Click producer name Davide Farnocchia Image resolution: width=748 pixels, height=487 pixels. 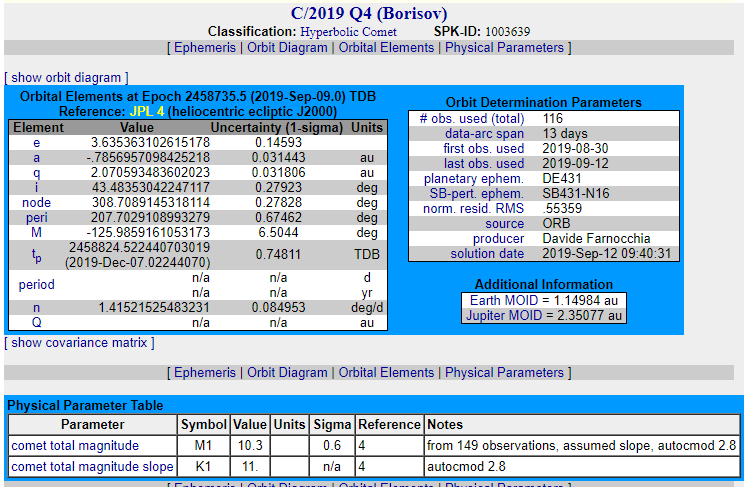pos(596,238)
